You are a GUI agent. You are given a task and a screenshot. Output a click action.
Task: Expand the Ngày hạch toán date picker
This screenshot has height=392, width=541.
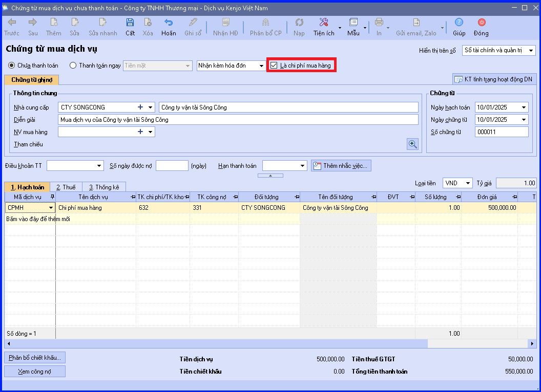click(524, 107)
